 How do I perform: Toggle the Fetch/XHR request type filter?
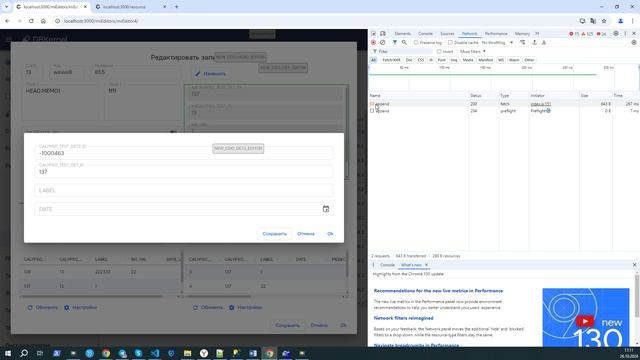click(x=391, y=60)
